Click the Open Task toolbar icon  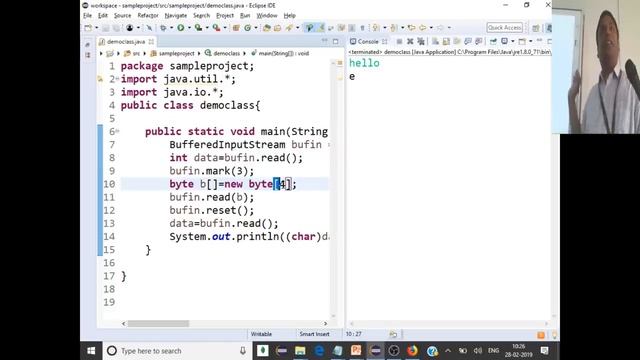pos(278,28)
